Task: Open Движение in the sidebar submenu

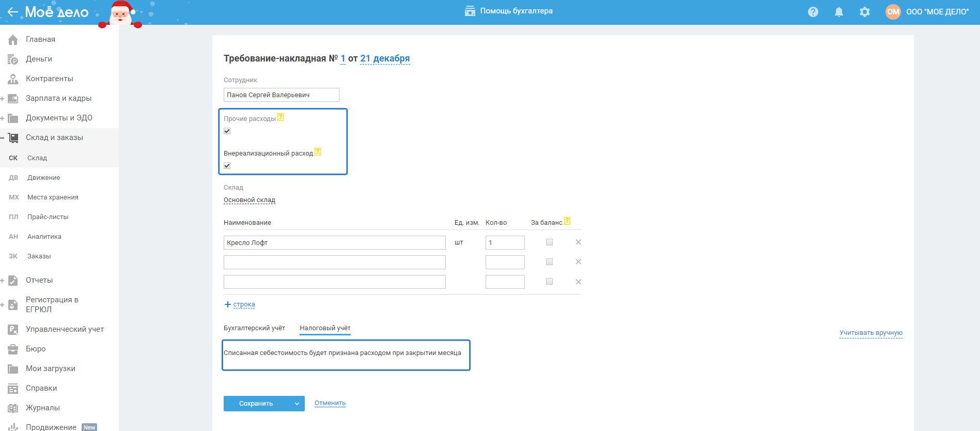Action: pyautogui.click(x=43, y=178)
